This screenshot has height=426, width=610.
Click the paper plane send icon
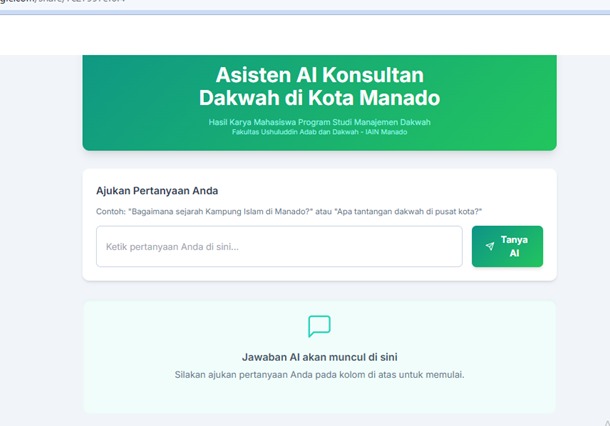click(x=490, y=246)
